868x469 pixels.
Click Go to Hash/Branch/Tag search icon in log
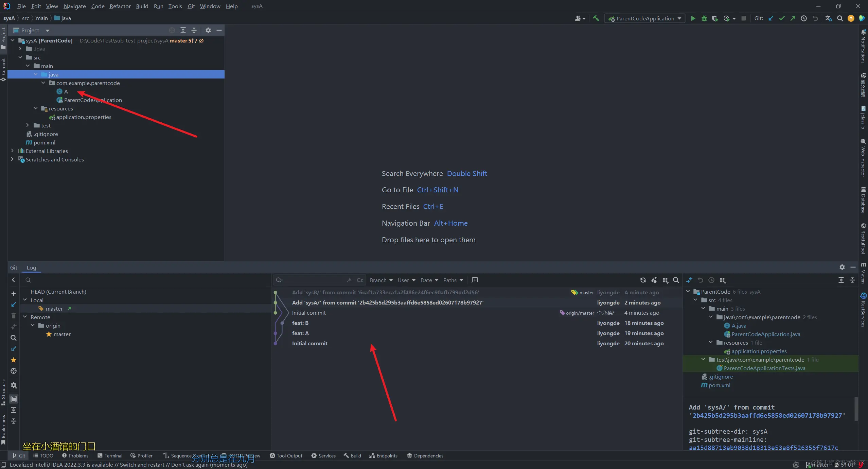tap(676, 280)
